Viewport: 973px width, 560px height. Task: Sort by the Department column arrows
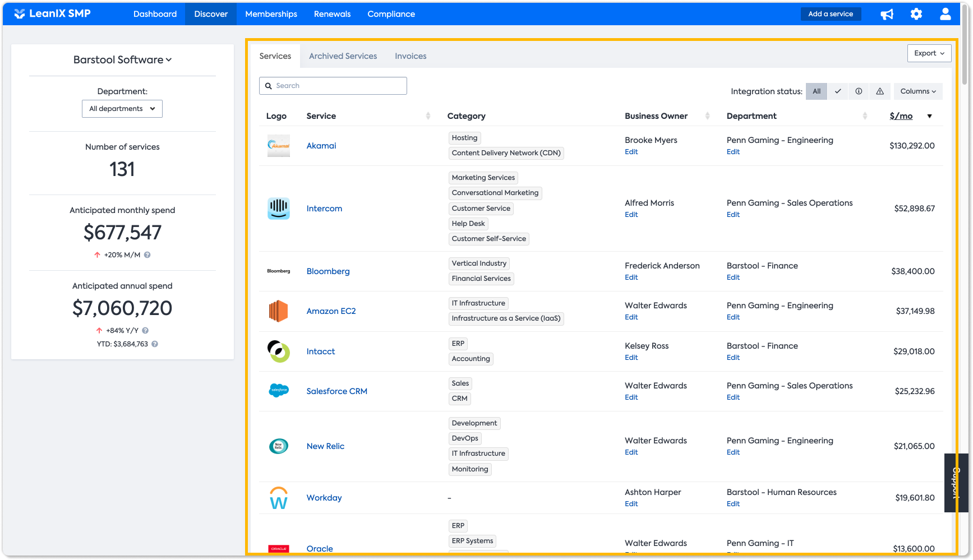tap(865, 116)
